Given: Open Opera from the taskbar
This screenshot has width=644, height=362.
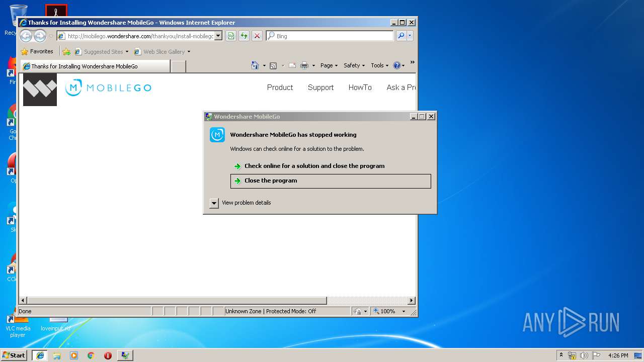Looking at the screenshot, I should click(108, 355).
